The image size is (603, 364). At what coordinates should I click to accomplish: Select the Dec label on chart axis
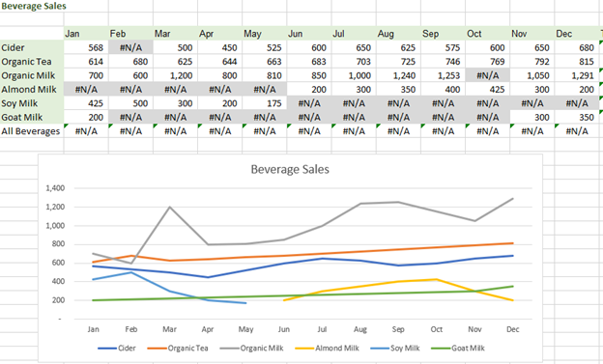[x=512, y=329]
